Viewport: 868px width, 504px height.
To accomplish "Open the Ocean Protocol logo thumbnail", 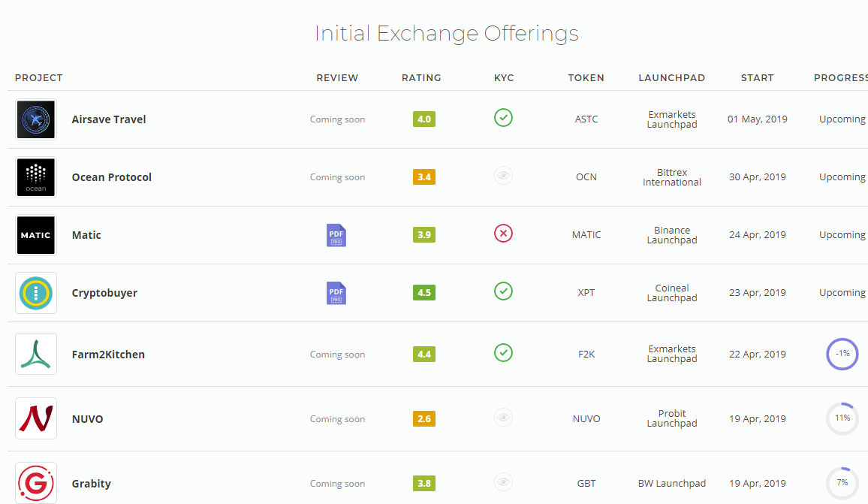I will point(36,177).
